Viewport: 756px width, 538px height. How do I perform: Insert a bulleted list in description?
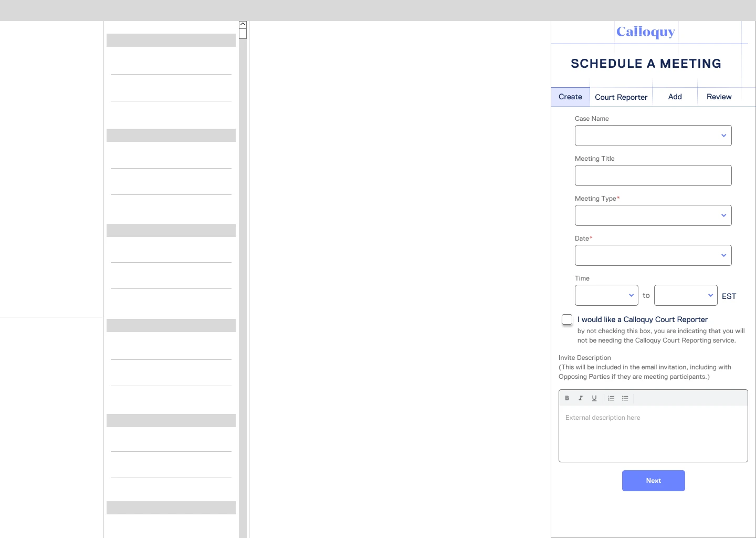625,398
